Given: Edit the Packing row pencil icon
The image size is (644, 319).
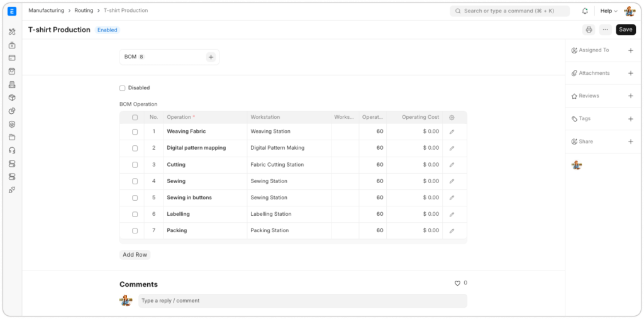Looking at the screenshot, I should (452, 231).
